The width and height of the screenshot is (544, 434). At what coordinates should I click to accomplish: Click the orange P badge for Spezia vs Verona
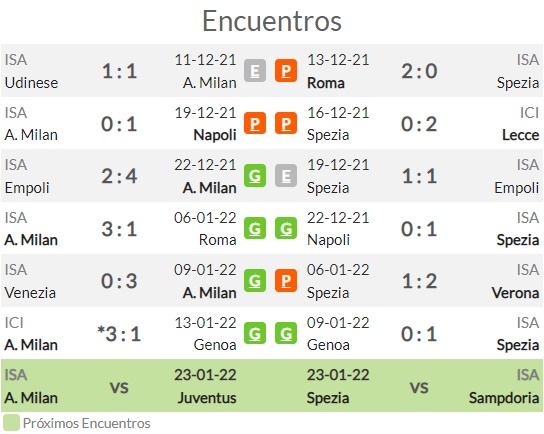[x=286, y=281]
